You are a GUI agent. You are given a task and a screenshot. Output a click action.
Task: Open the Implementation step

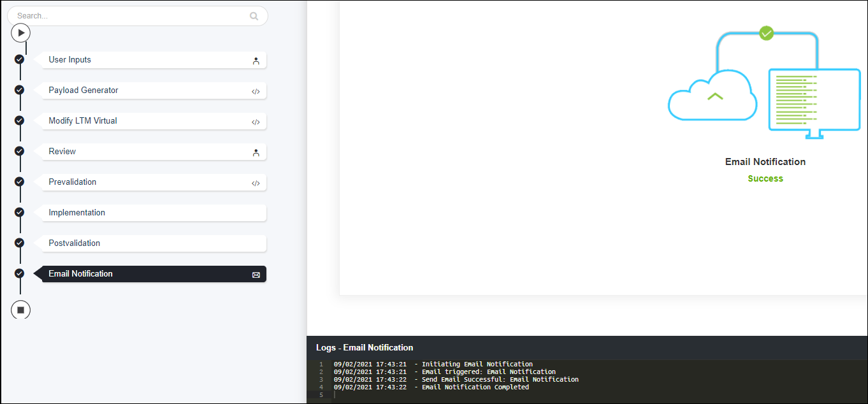154,213
